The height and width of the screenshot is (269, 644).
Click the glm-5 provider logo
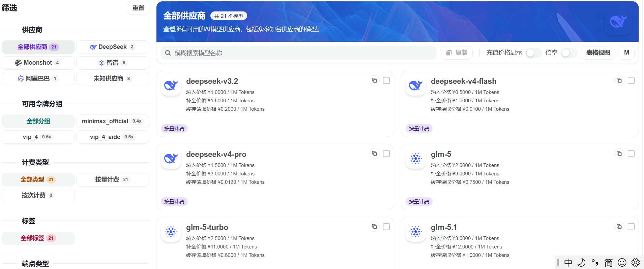(416, 159)
